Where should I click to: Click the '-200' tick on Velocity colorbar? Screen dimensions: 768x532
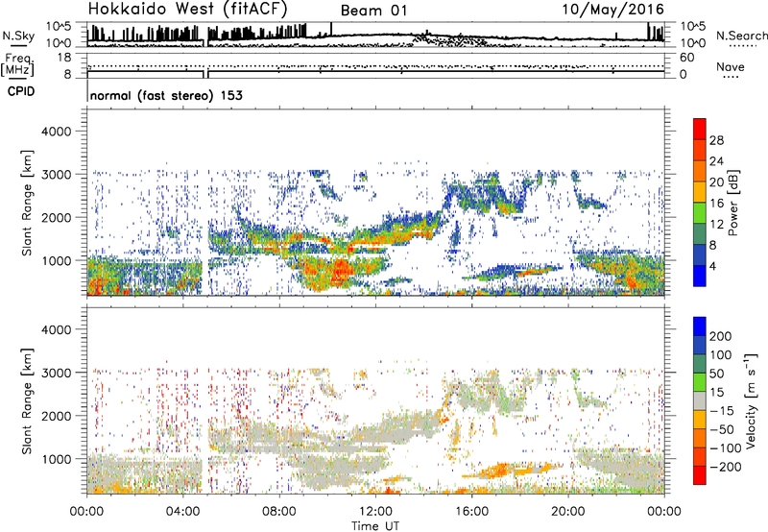point(725,467)
